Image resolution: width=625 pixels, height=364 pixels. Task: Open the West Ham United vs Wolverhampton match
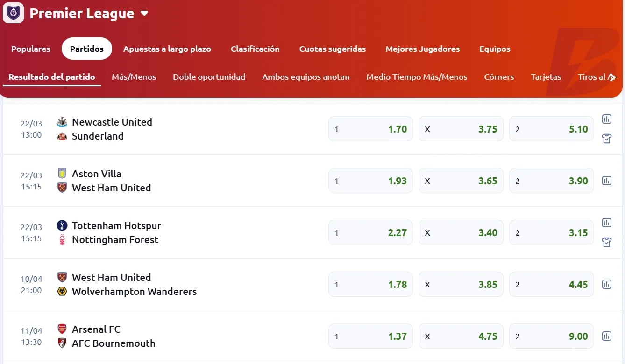point(126,284)
